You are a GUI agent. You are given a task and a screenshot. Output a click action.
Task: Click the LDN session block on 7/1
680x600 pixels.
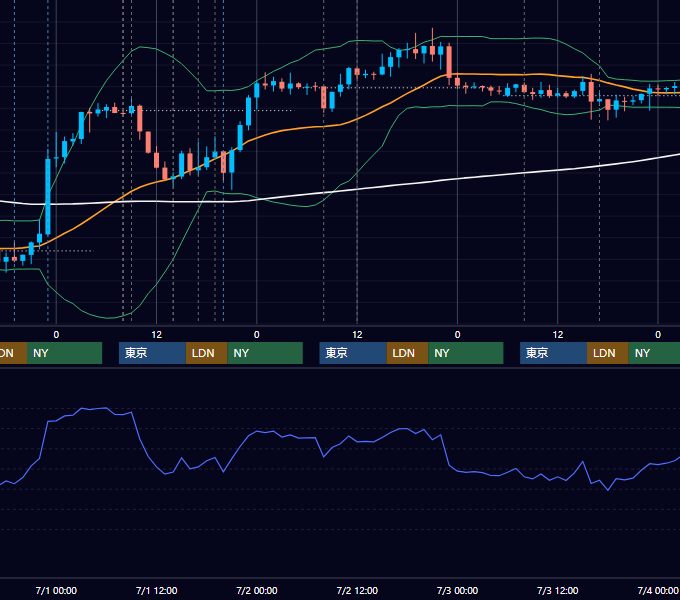click(206, 353)
